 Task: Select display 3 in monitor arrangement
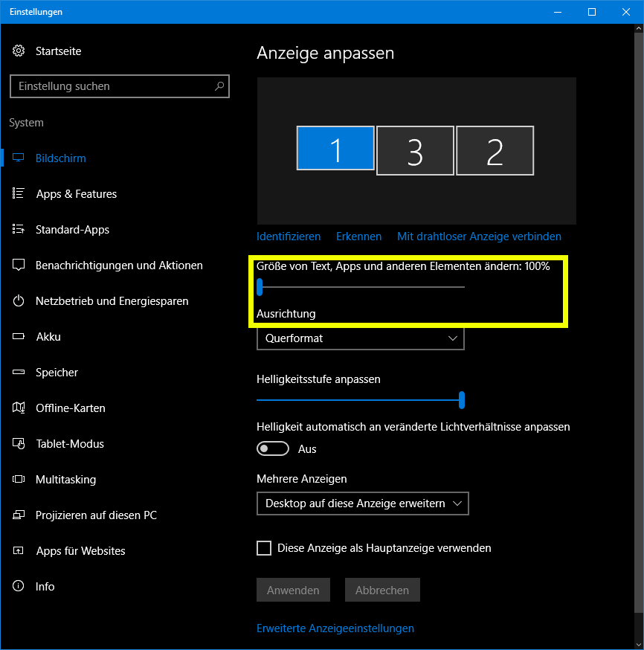(415, 151)
